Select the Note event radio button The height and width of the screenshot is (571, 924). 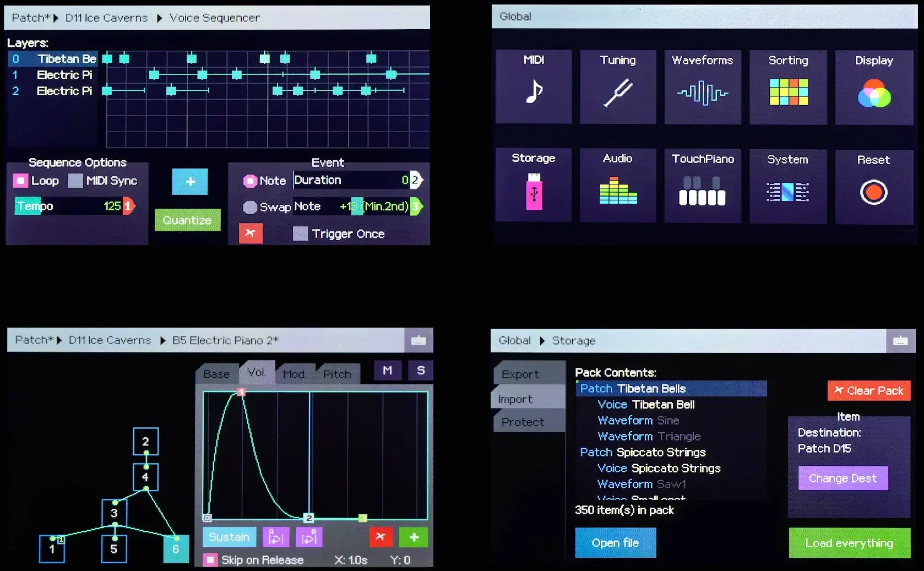click(250, 181)
